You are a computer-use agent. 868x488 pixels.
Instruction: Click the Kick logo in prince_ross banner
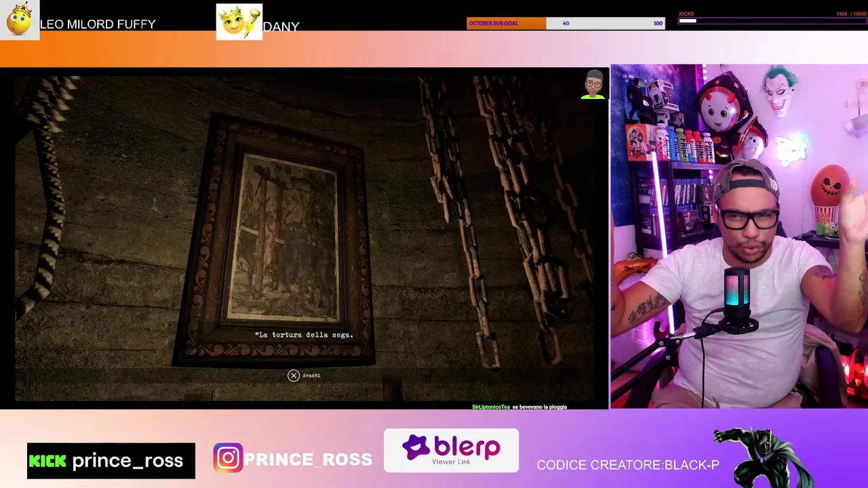[x=47, y=461]
